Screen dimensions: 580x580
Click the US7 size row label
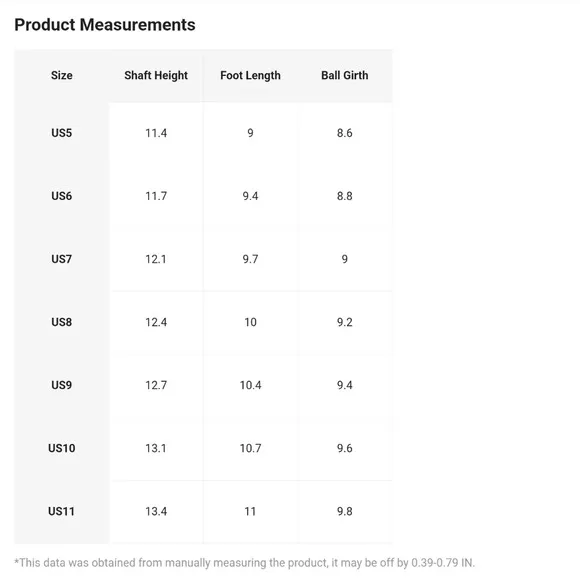click(62, 259)
